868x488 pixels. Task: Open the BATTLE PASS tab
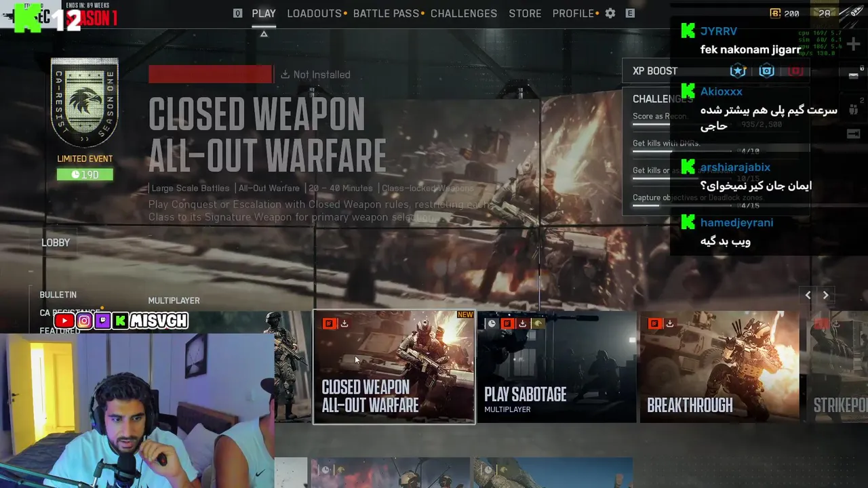[386, 13]
